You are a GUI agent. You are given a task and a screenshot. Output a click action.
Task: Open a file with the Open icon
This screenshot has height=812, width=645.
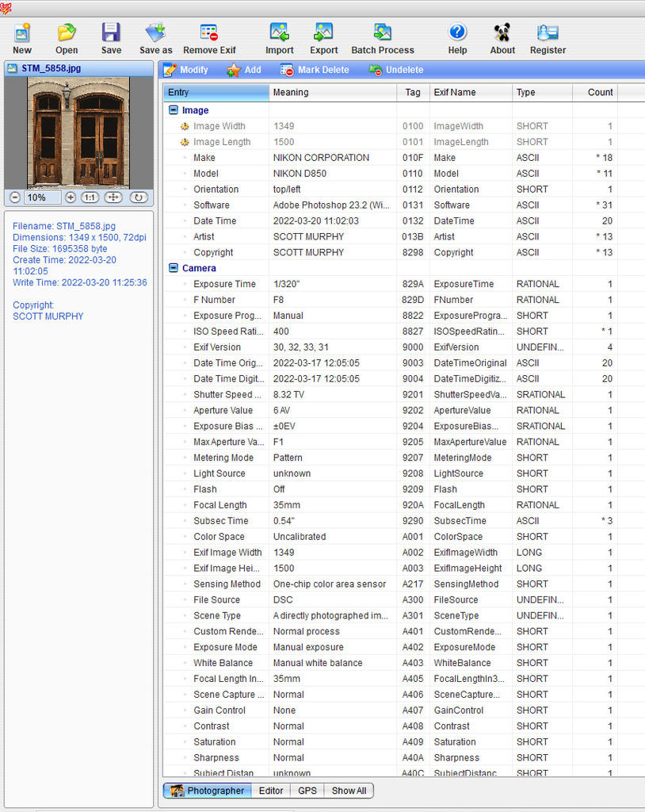[x=67, y=33]
